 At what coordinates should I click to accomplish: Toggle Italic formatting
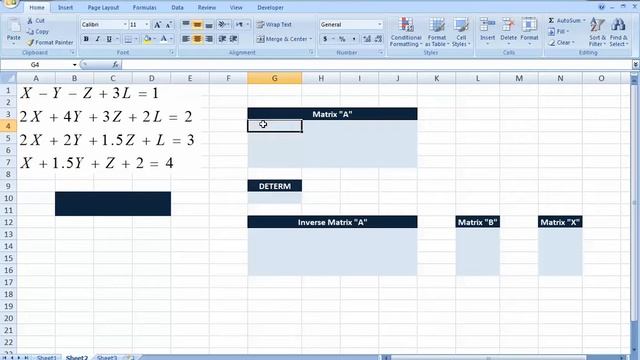pyautogui.click(x=97, y=39)
